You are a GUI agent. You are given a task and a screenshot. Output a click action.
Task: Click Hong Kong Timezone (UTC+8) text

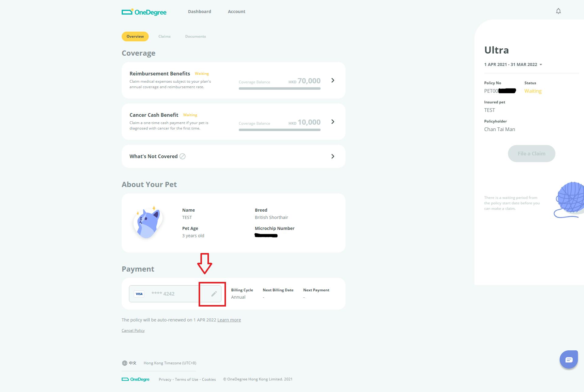coord(170,363)
